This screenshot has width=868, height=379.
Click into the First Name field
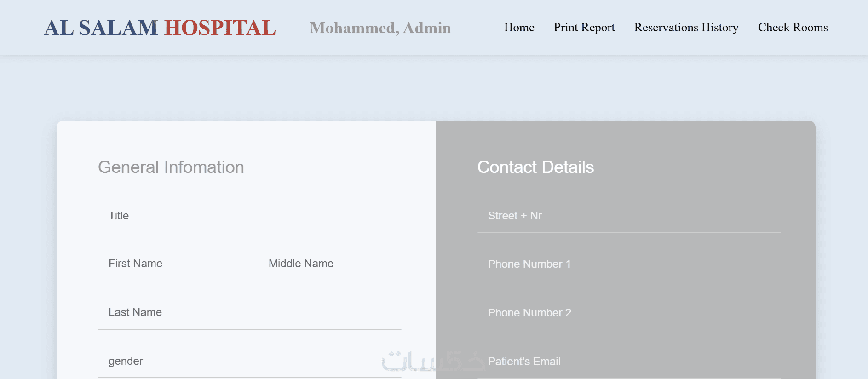(169, 264)
